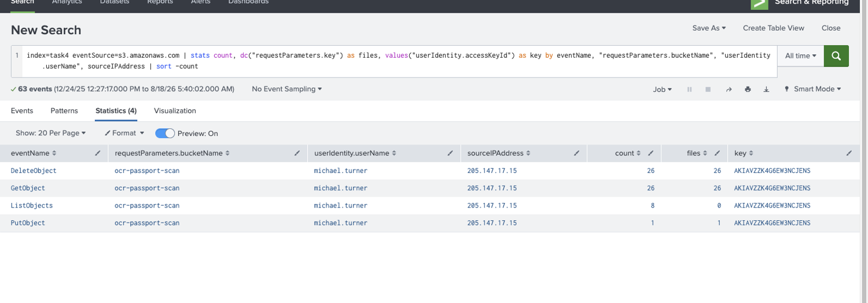
Task: Select Statistics (4) tab
Action: [x=116, y=110]
